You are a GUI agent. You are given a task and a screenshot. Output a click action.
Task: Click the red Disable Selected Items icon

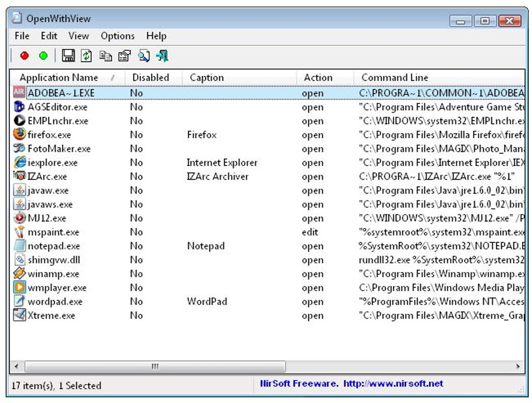pos(25,55)
